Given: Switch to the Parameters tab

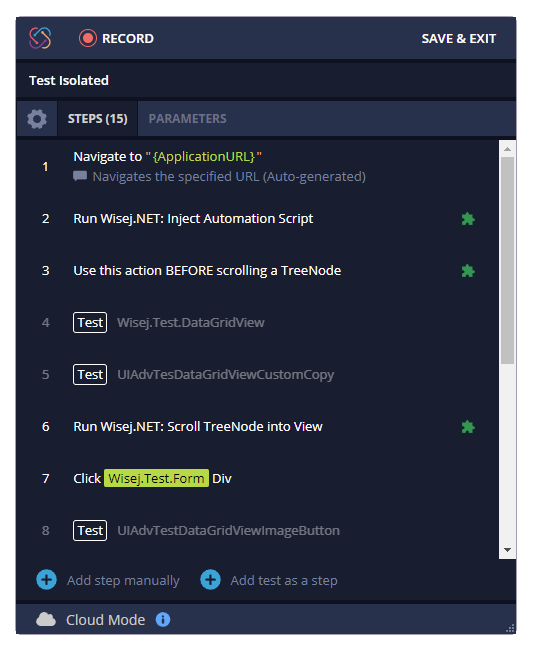Looking at the screenshot, I should point(187,119).
